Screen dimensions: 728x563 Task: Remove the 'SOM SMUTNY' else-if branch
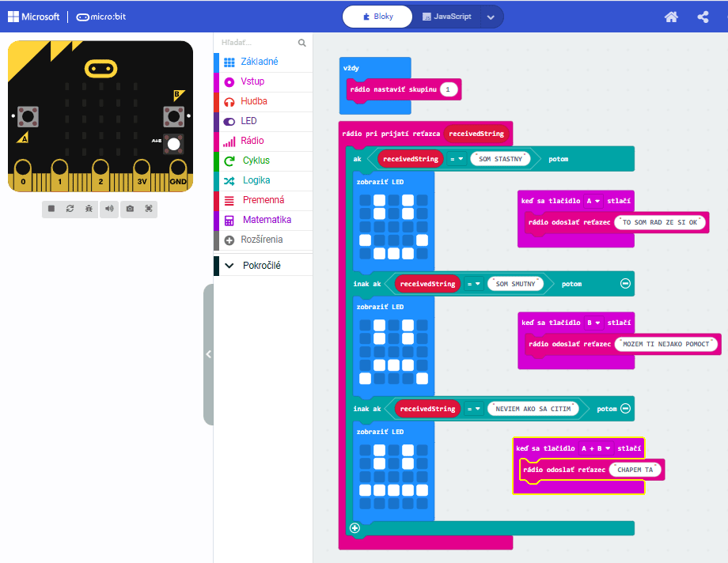point(625,283)
